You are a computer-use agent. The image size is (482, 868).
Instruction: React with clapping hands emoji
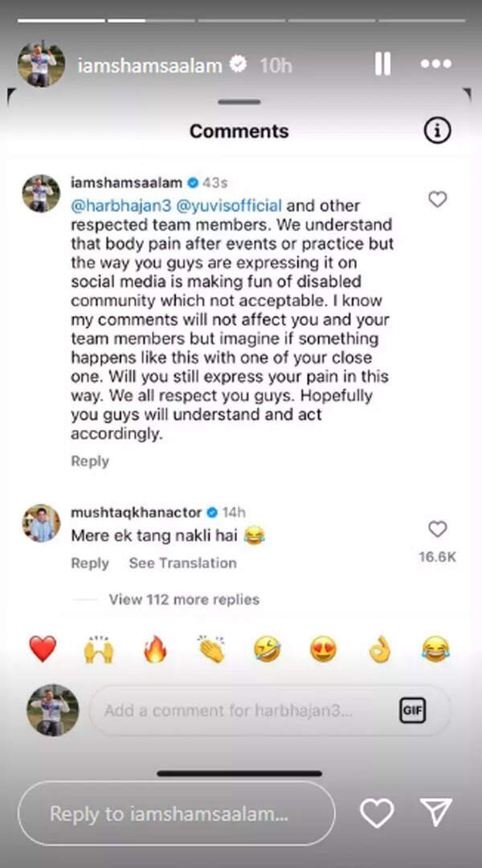[x=210, y=649]
